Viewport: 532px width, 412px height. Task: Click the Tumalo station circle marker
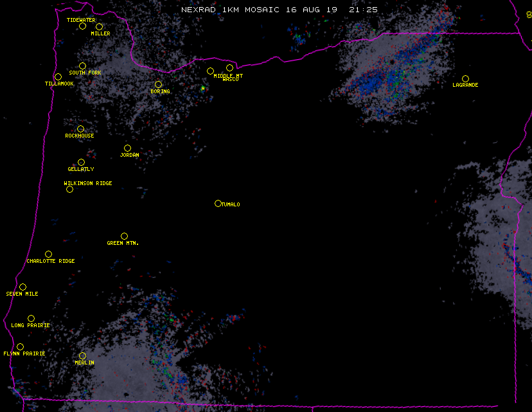click(x=218, y=203)
